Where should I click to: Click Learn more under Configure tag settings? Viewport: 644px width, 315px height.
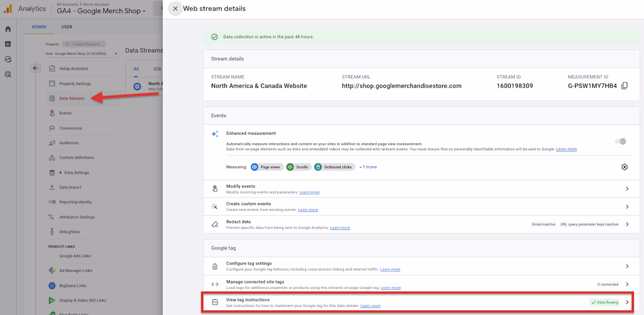[390, 270]
